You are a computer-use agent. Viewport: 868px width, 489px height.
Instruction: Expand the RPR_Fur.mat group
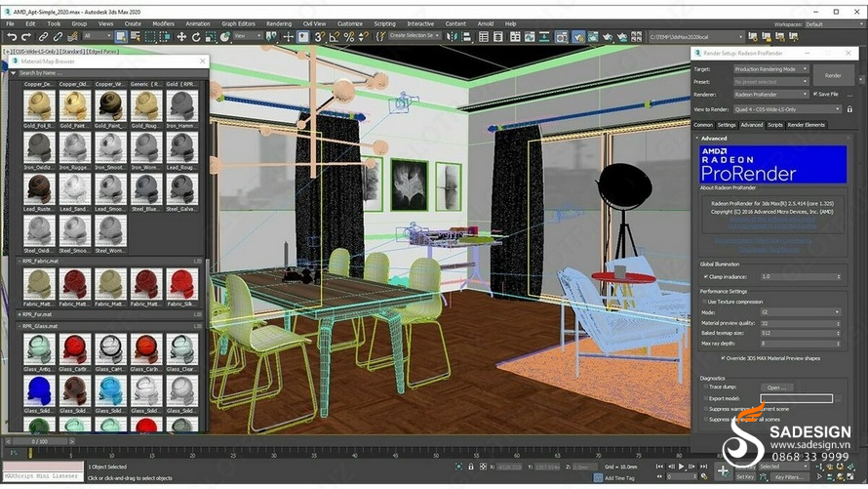pyautogui.click(x=20, y=314)
